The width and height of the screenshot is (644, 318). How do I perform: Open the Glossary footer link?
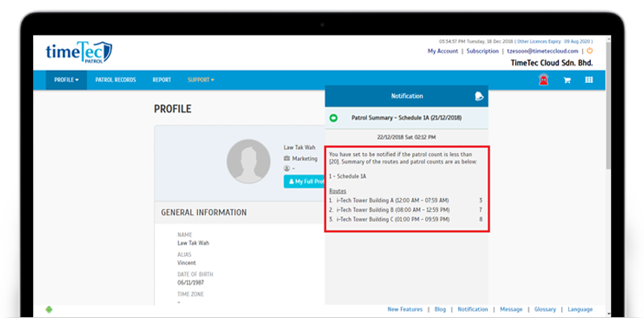coord(545,309)
